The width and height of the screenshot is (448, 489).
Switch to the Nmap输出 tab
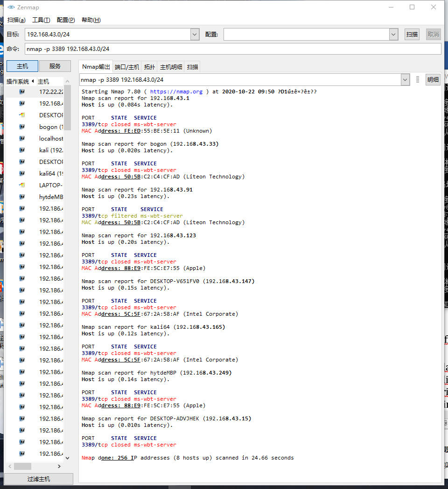pos(96,67)
